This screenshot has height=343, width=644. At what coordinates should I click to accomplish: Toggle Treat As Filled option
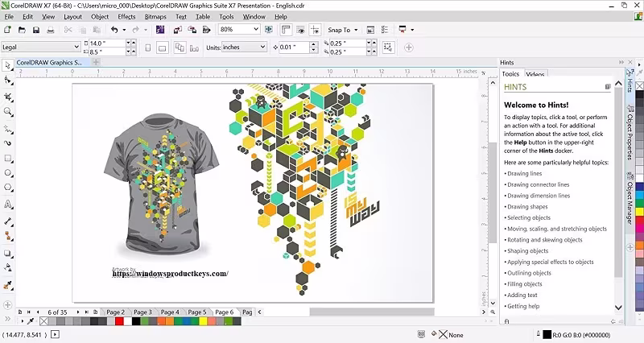[388, 48]
